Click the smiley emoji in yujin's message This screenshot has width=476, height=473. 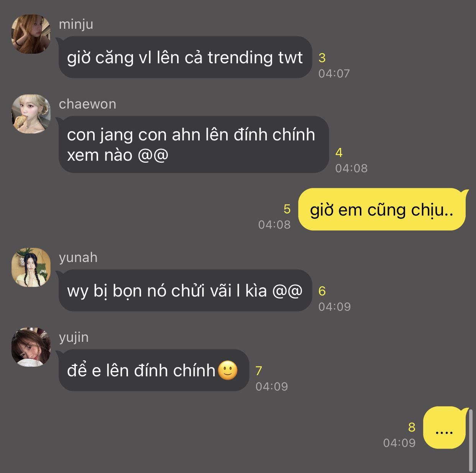228,370
